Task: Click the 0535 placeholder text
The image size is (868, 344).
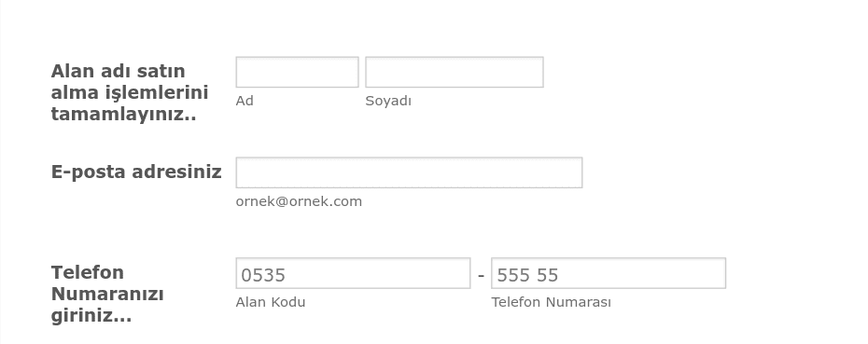Action: coord(263,275)
